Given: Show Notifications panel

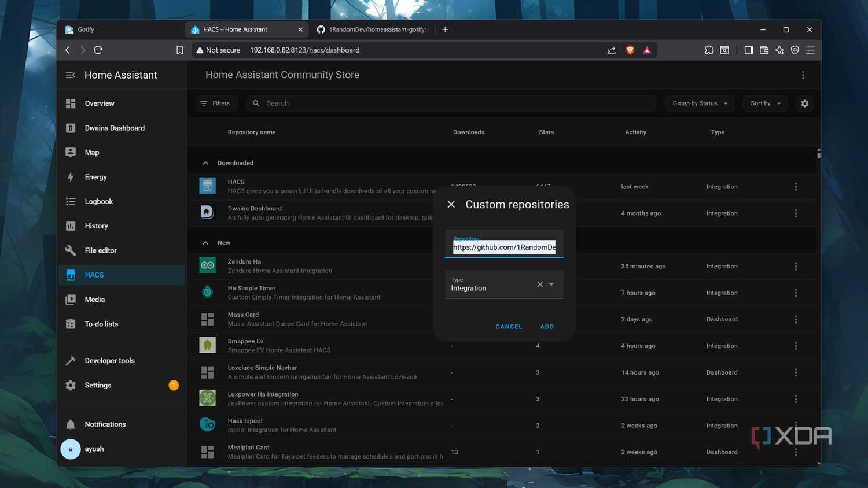Looking at the screenshot, I should click(122, 424).
